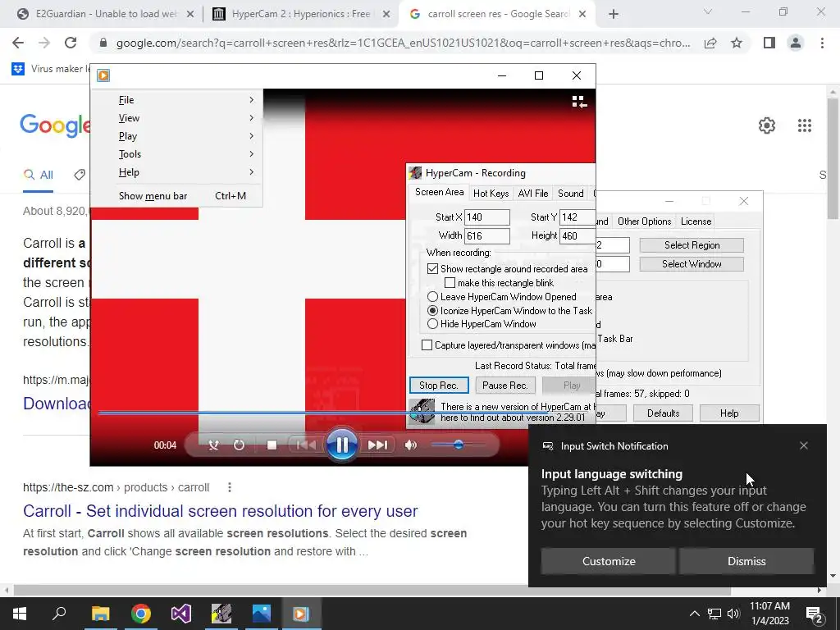840x630 pixels.
Task: Click the Select Window button
Action: click(x=692, y=264)
